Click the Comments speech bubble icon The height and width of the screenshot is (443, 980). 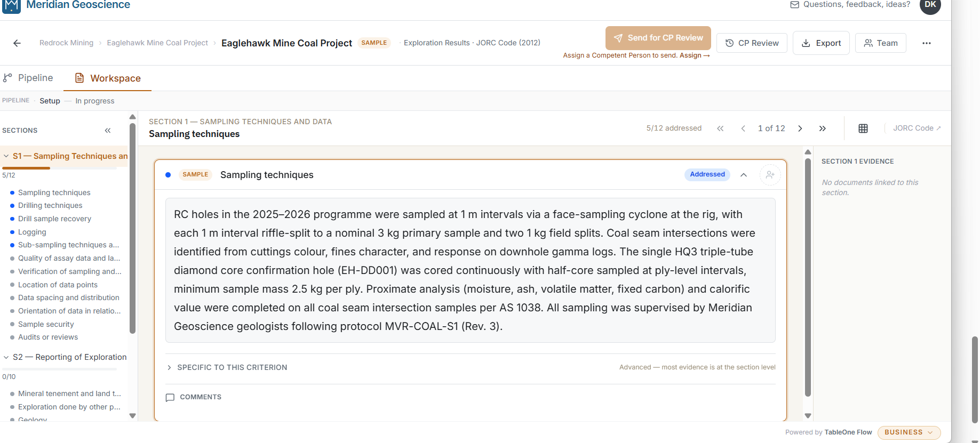(170, 398)
